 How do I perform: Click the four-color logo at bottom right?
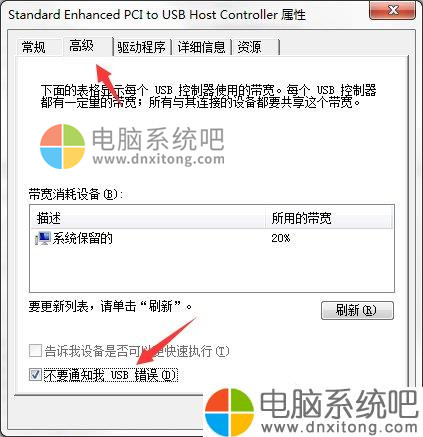229,412
